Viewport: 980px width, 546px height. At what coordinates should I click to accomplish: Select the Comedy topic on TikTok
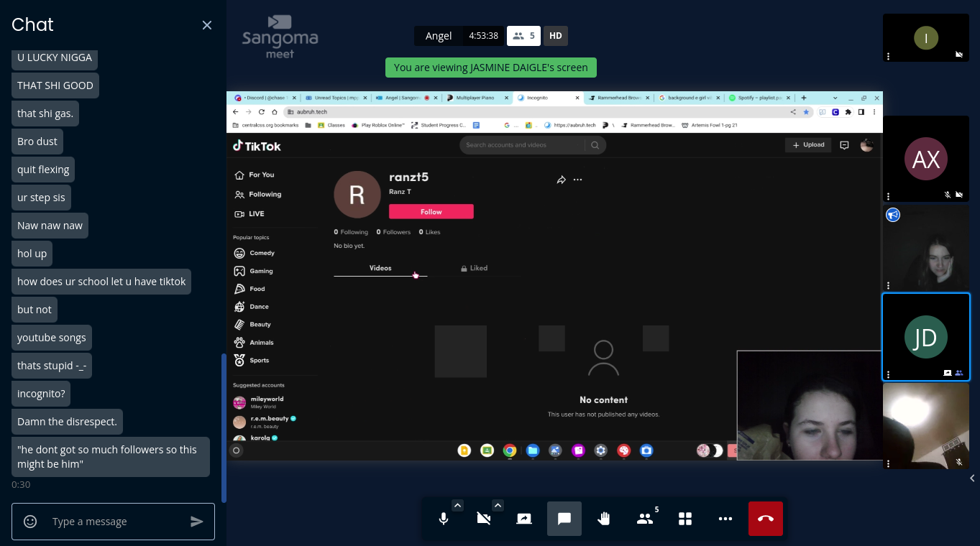coord(262,253)
